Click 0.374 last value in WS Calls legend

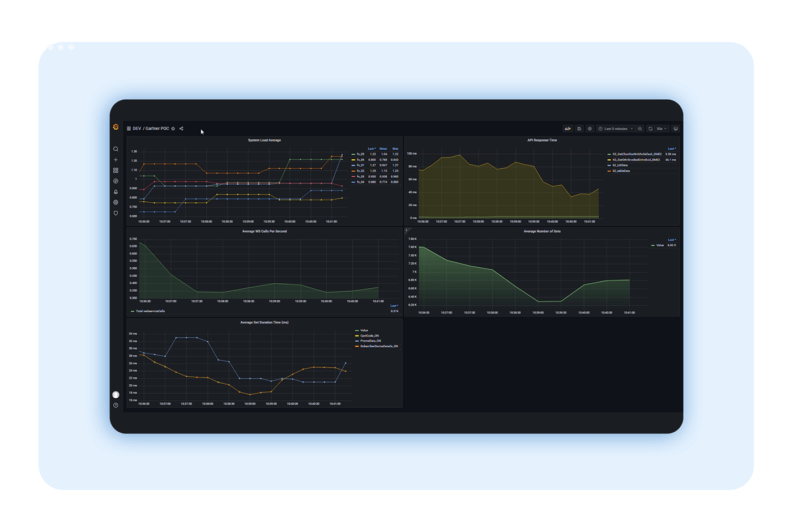click(x=395, y=311)
